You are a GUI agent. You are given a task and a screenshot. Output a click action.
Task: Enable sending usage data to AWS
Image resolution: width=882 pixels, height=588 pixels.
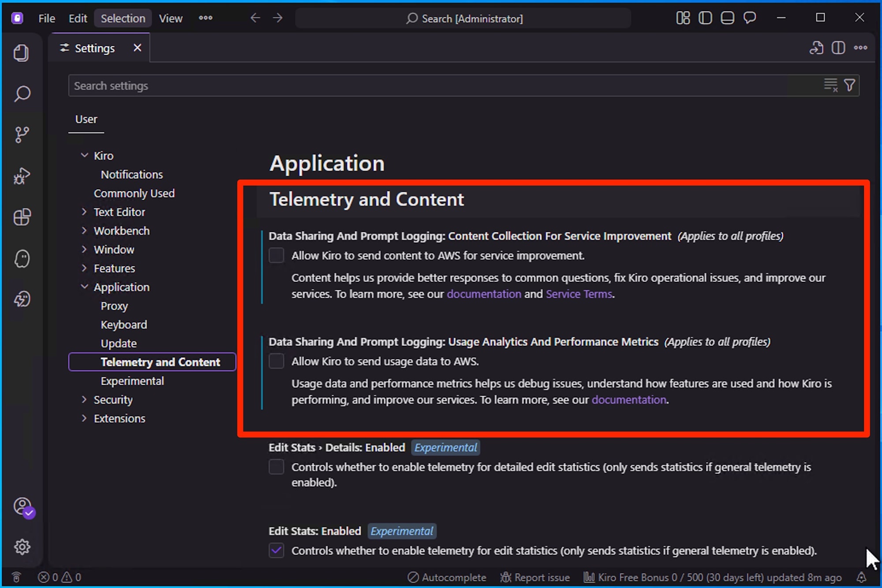point(277,361)
